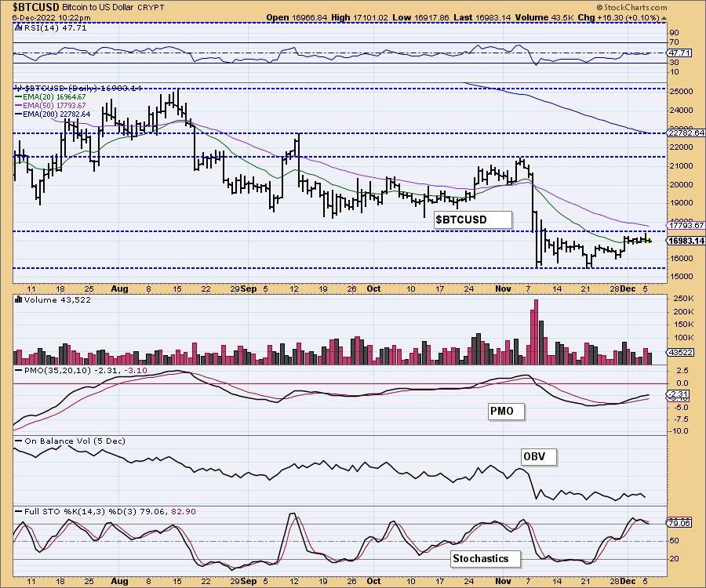Screen dimensions: 706x588
Task: Click the 250K label on the volume axis
Action: point(684,298)
